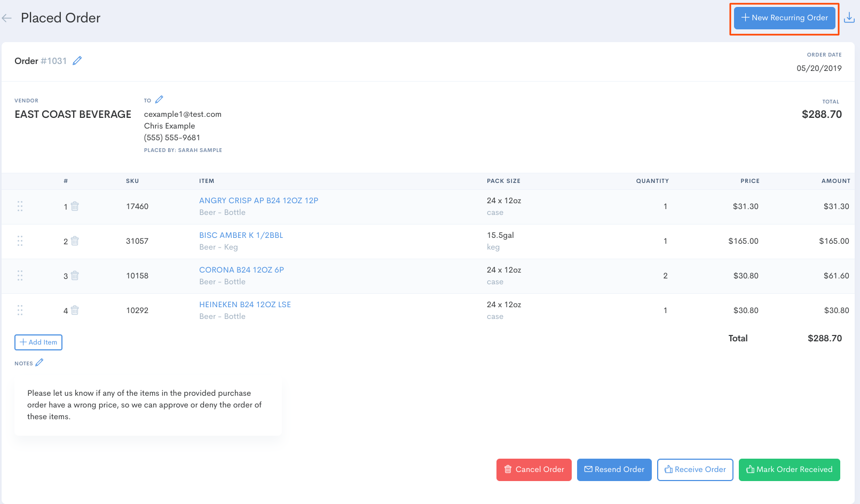Cancel the order
Image resolution: width=860 pixels, height=504 pixels.
(x=533, y=469)
